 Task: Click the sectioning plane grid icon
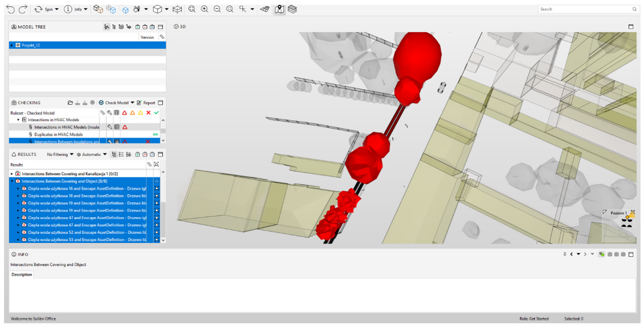(264, 9)
